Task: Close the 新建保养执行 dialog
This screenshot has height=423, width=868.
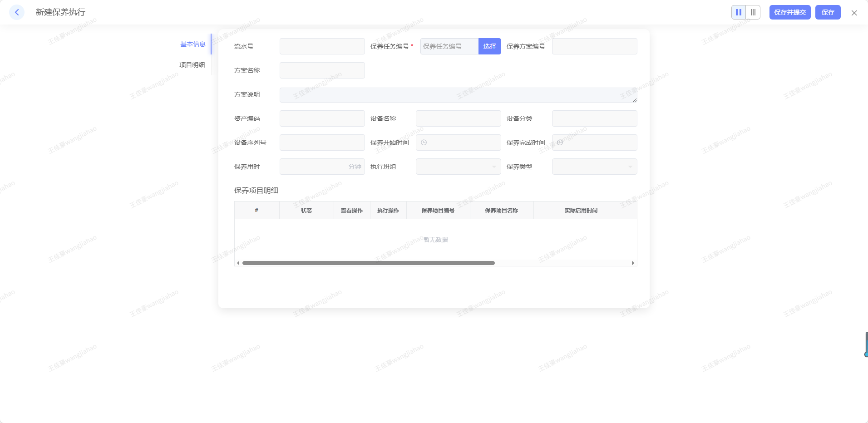Action: pyautogui.click(x=854, y=13)
